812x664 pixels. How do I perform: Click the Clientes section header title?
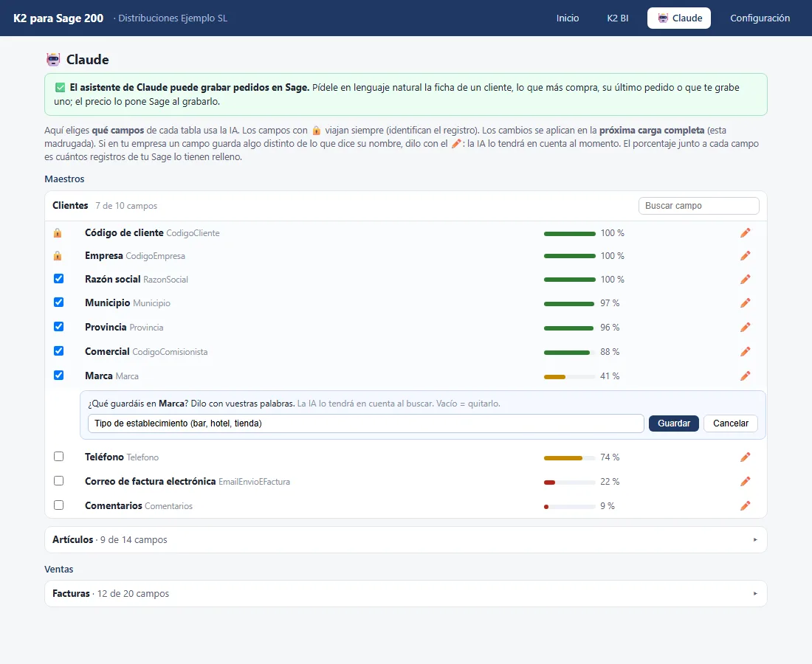(x=70, y=205)
